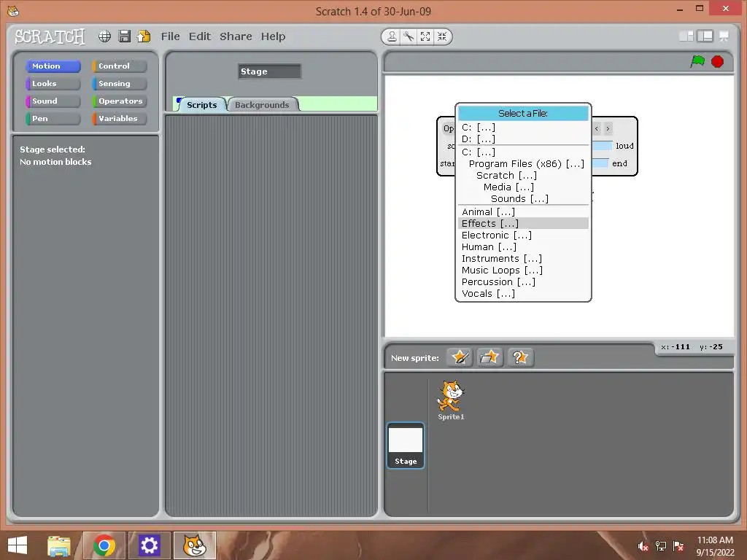Switch to full stage view mode
This screenshot has width=747, height=560.
tap(705, 36)
